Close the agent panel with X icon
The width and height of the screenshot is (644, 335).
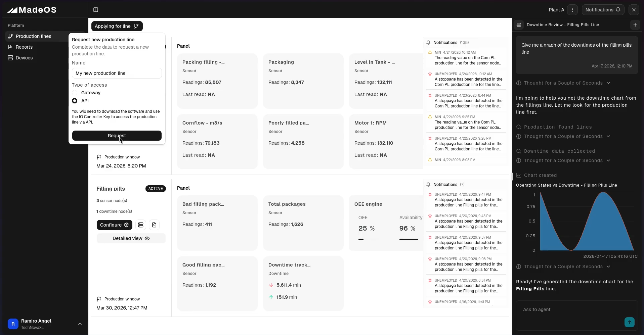(x=634, y=10)
